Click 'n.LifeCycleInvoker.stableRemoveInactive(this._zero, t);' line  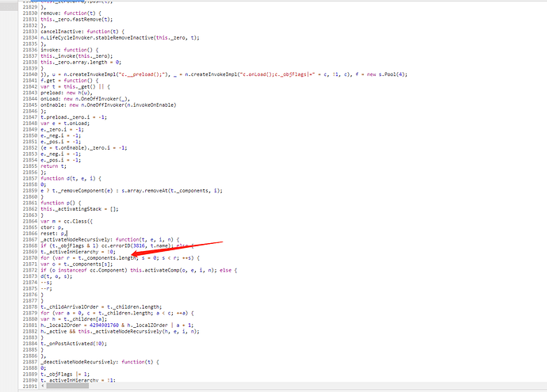120,38
